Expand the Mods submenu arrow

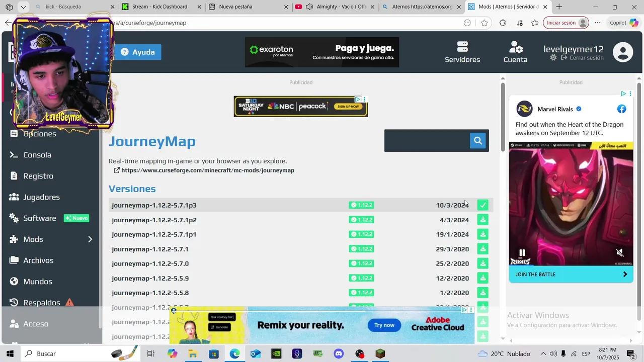(x=90, y=239)
